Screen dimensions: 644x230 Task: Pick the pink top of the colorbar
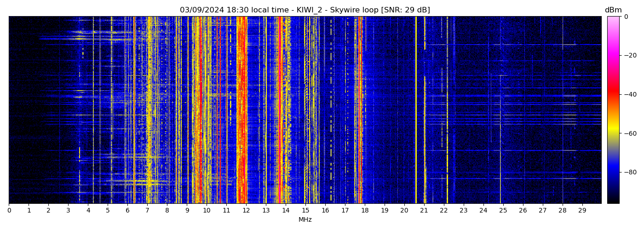[x=613, y=21]
